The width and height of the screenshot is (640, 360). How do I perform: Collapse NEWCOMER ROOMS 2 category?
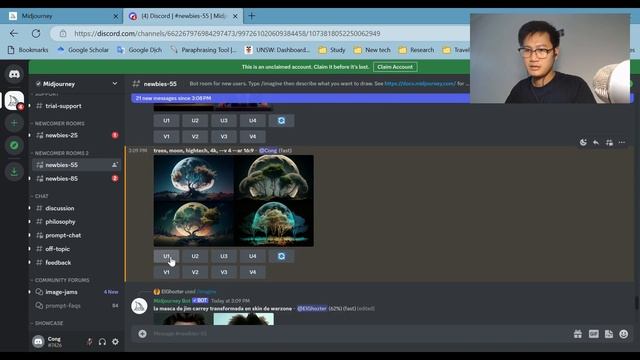(x=61, y=153)
